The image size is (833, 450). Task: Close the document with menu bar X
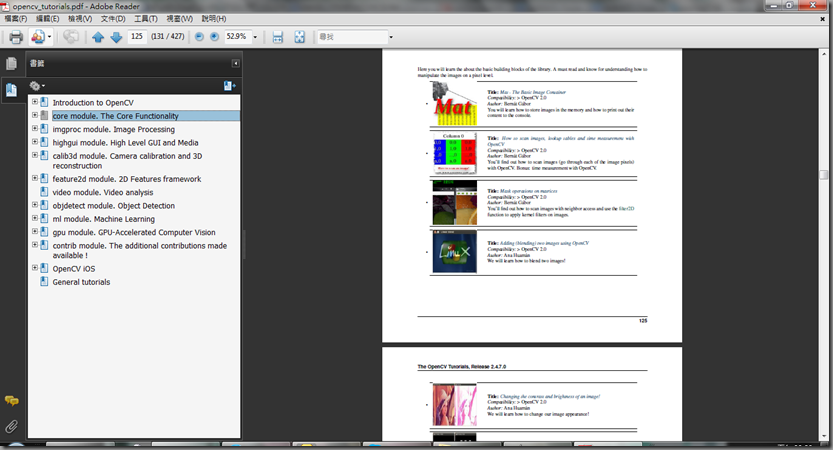[822, 19]
